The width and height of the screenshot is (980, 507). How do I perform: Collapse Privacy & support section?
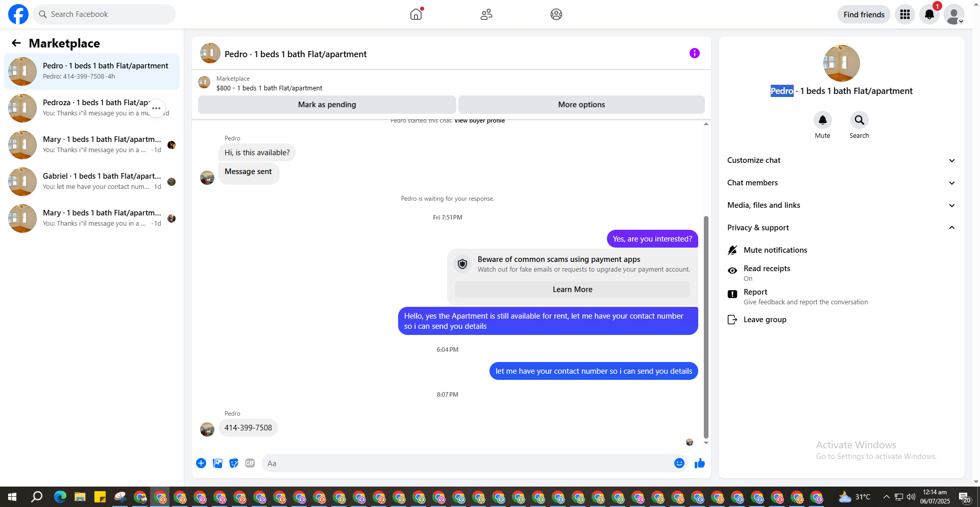pos(842,228)
